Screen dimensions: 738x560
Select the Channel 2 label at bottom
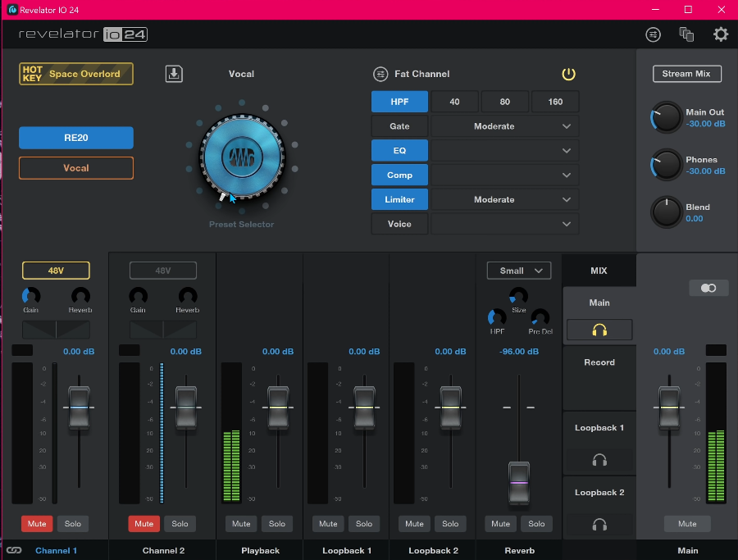coord(163,551)
